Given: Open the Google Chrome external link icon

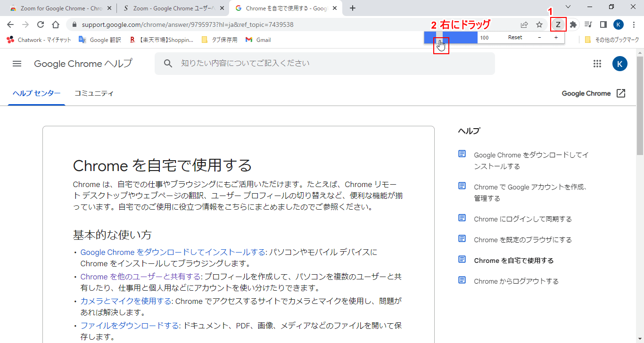Looking at the screenshot, I should pos(621,93).
